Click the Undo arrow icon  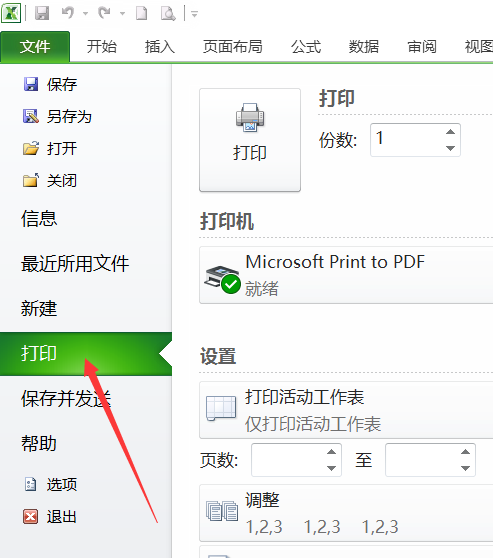pyautogui.click(x=68, y=13)
